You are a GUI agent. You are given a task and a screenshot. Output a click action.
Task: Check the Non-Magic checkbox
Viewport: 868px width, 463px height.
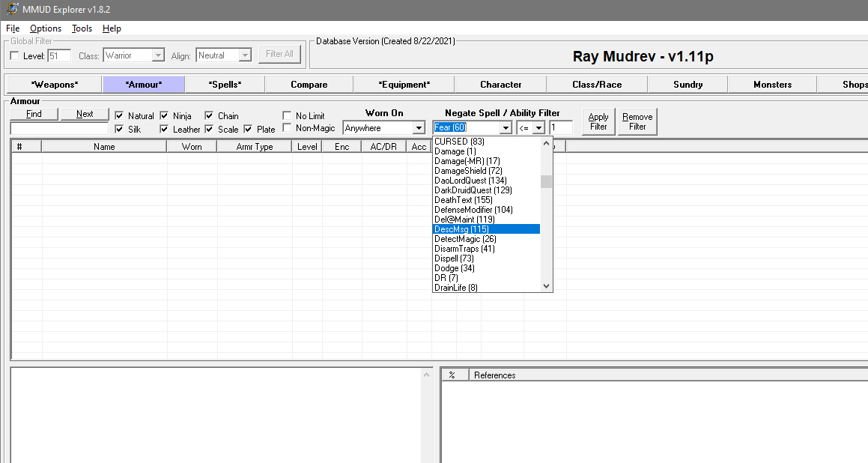(287, 128)
